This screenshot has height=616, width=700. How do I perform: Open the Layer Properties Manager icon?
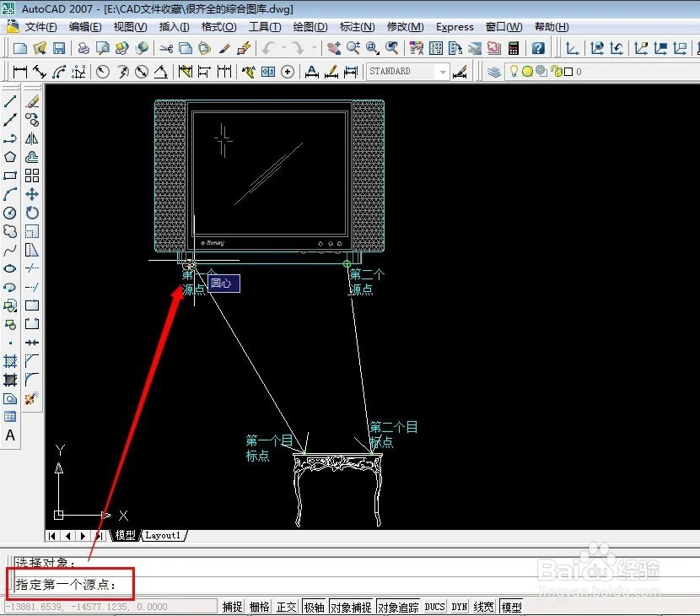[493, 72]
